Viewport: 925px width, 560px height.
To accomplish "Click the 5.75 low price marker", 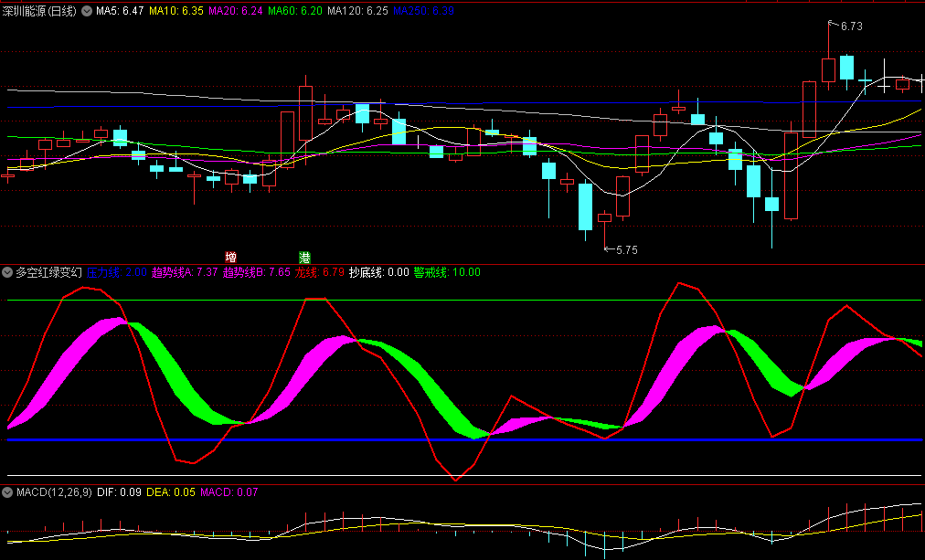I will [626, 249].
